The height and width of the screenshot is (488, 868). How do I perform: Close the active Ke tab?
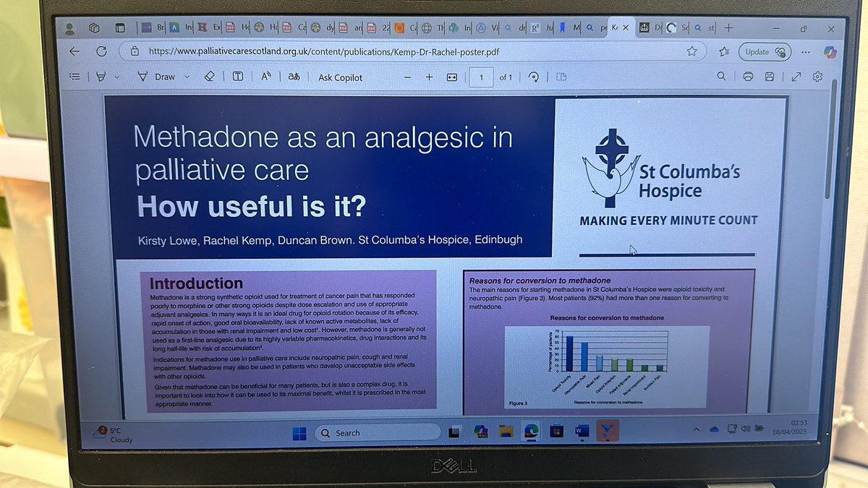tap(624, 28)
